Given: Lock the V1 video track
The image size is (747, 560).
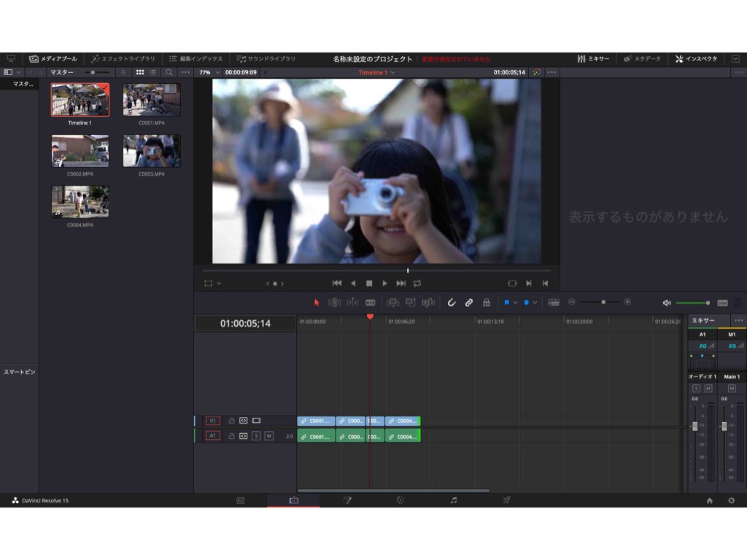Looking at the screenshot, I should coord(231,421).
